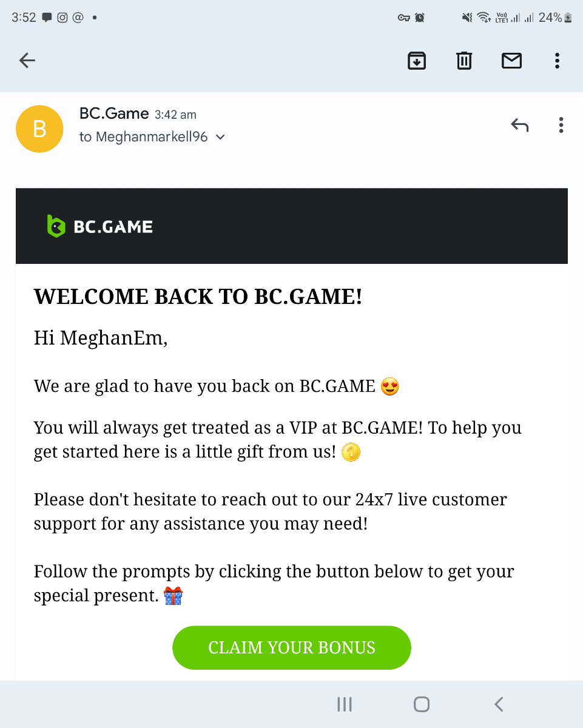Expand recipient details next to Meghanmarkell96

tap(220, 137)
